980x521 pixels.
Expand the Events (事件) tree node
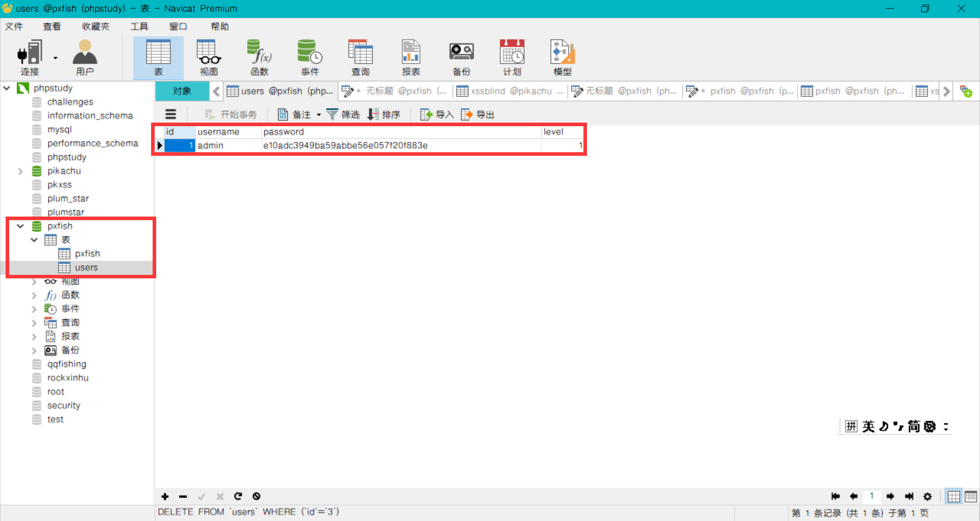(34, 309)
